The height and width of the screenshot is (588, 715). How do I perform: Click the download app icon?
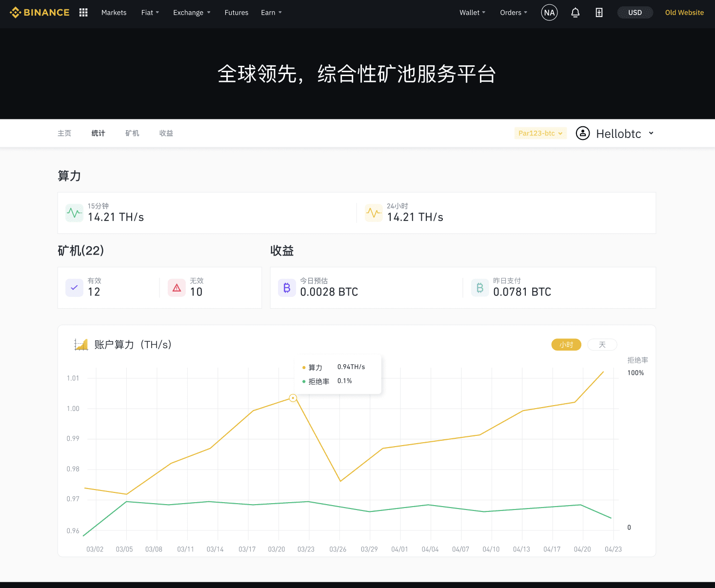[x=599, y=13]
